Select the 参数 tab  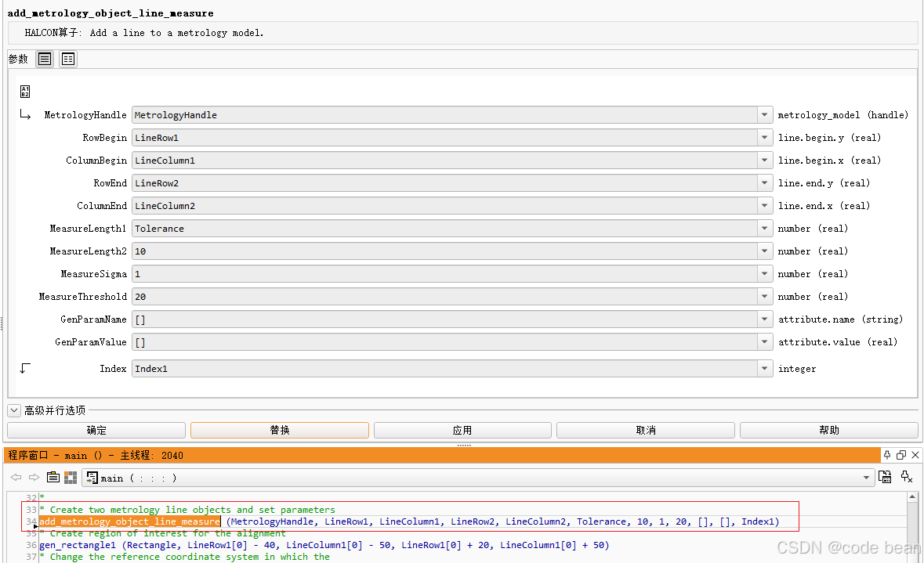(x=17, y=59)
